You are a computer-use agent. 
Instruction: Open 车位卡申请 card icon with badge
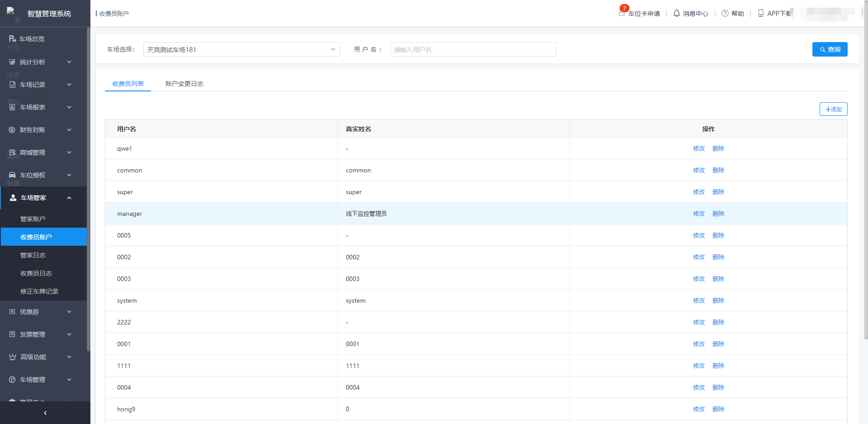(623, 13)
